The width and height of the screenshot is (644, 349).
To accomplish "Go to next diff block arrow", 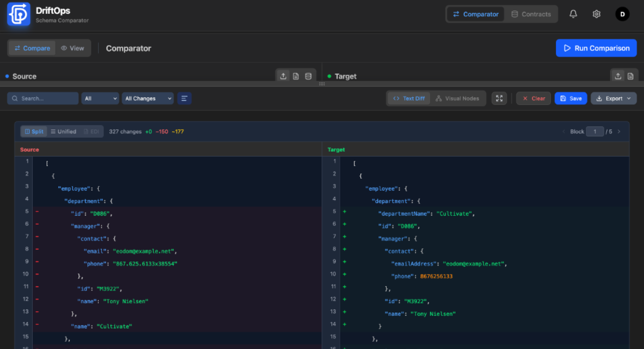I will (619, 132).
